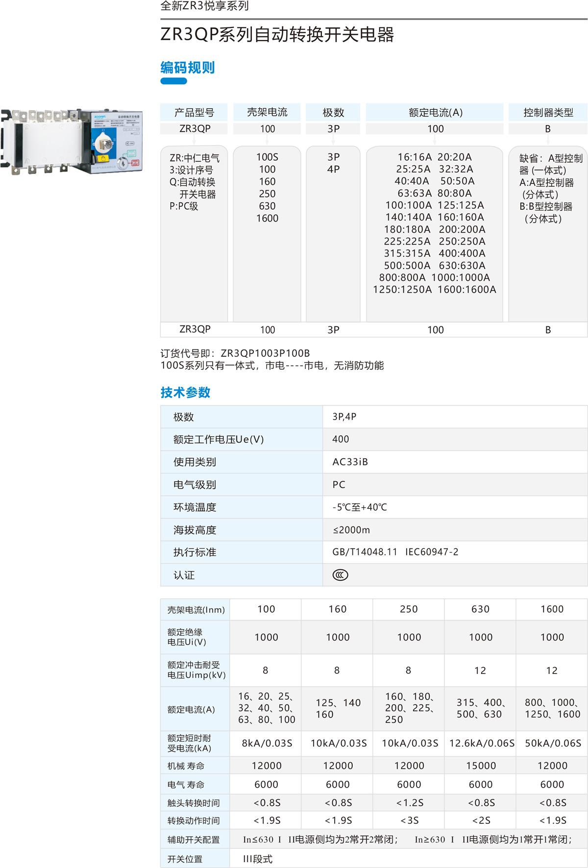Select the order code ZR3QP1003P100B line
The image size is (588, 868).
click(x=235, y=353)
